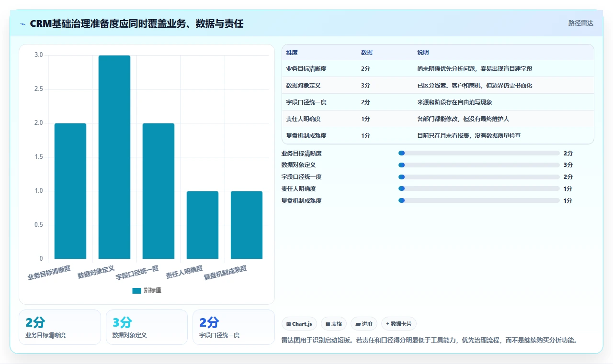
Task: Click the 1.5 y-axis label
Action: pyautogui.click(x=38, y=157)
